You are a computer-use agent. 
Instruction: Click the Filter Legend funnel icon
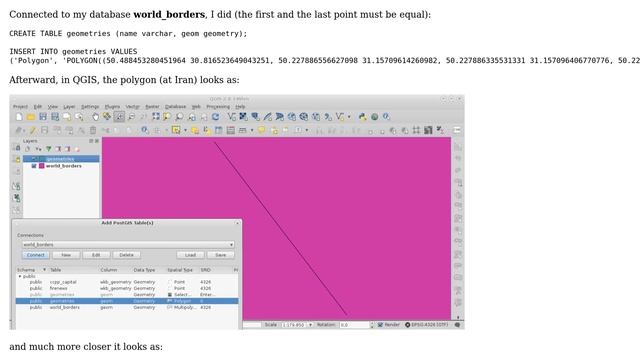(x=49, y=149)
